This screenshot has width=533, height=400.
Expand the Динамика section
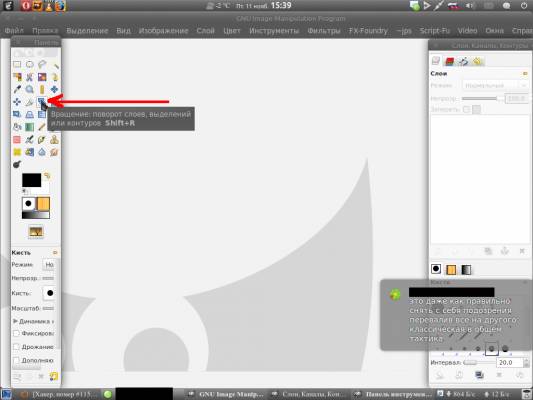coord(15,321)
